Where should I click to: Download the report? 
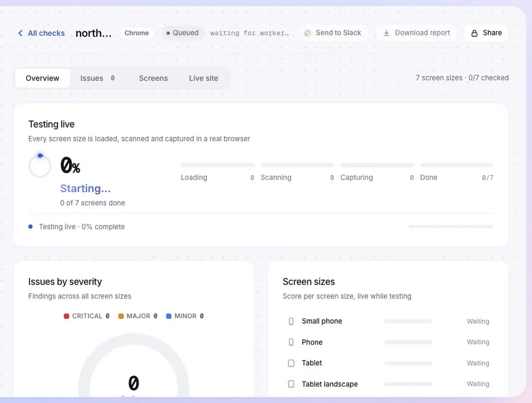[x=416, y=33]
